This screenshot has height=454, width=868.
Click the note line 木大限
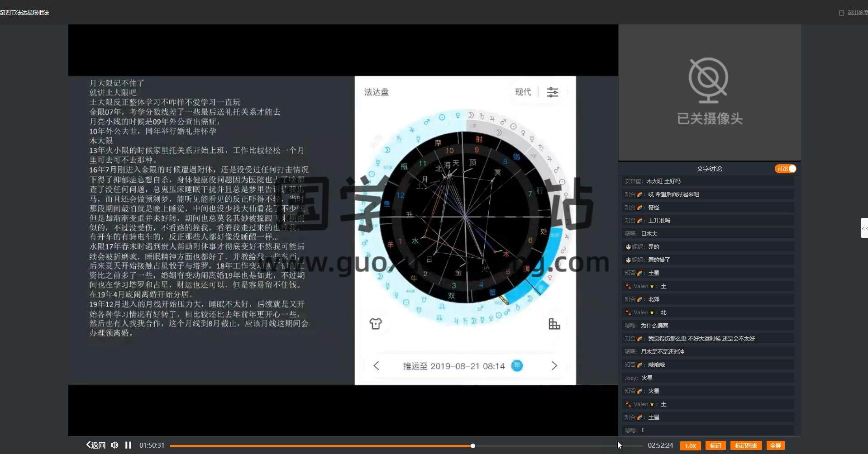(101, 141)
